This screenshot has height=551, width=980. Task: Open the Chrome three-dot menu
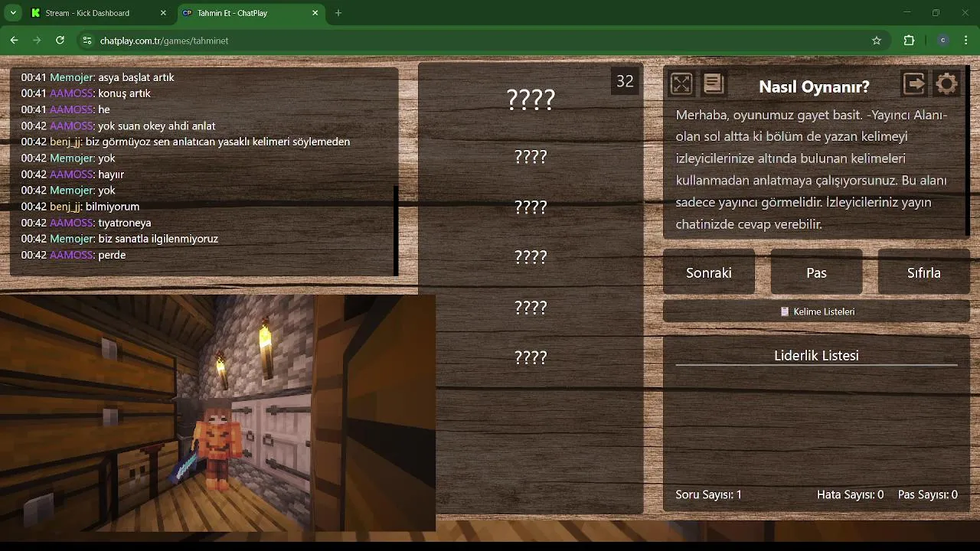tap(966, 41)
